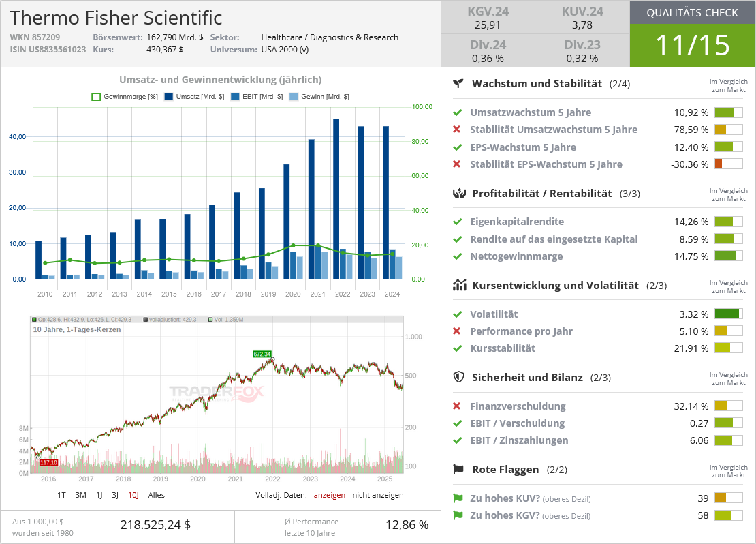Click the '10 Jahre, 1-Tages-Kerzen' chart label
This screenshot has height=544, width=756.
(x=77, y=329)
